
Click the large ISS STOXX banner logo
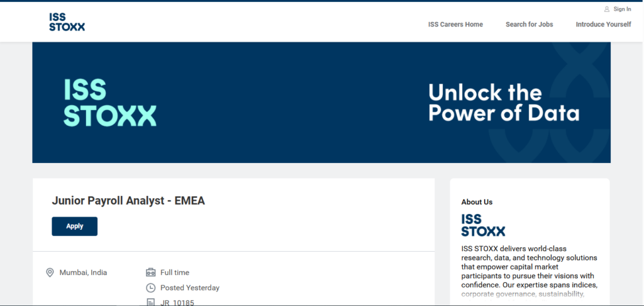tap(110, 103)
